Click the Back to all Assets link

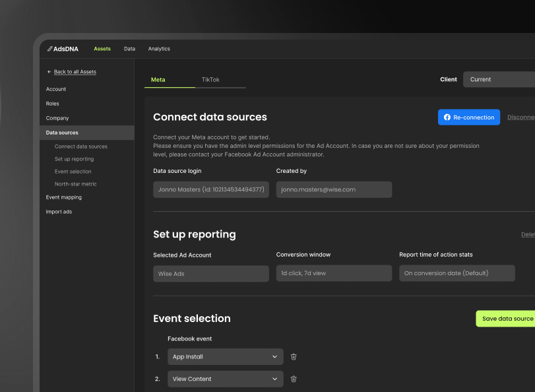pos(75,72)
